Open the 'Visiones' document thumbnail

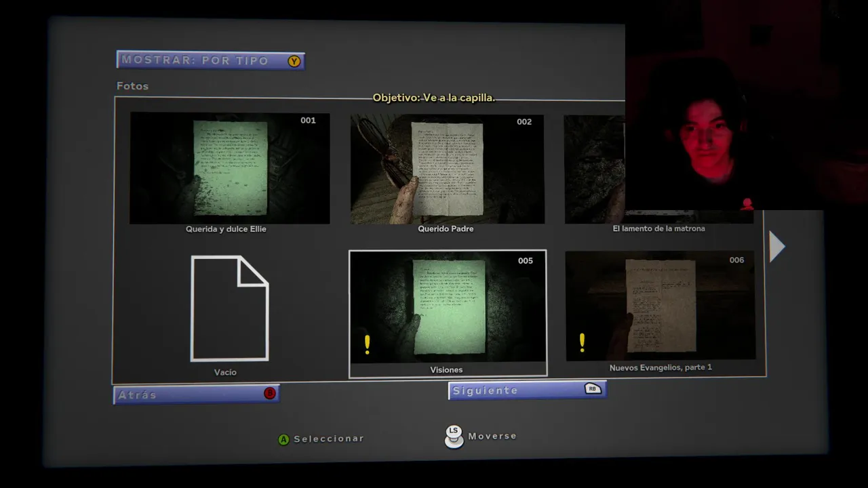pyautogui.click(x=448, y=306)
